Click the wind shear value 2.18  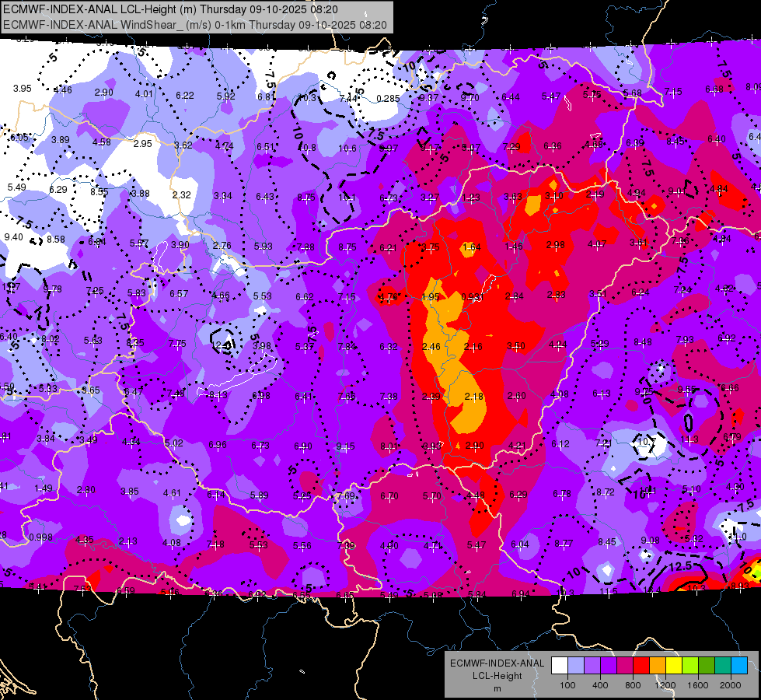point(473,397)
